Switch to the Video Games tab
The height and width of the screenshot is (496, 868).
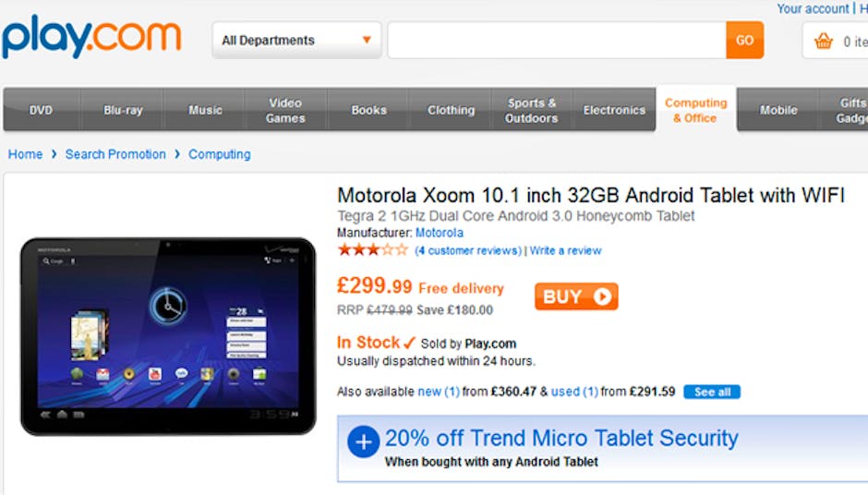click(285, 110)
